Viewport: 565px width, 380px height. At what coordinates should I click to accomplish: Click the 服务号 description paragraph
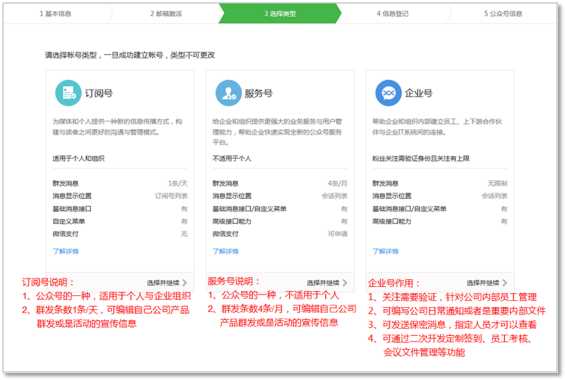(277, 132)
